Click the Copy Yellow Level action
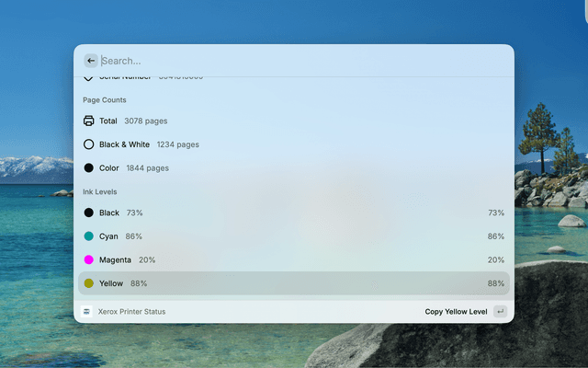588x368 pixels. click(456, 312)
